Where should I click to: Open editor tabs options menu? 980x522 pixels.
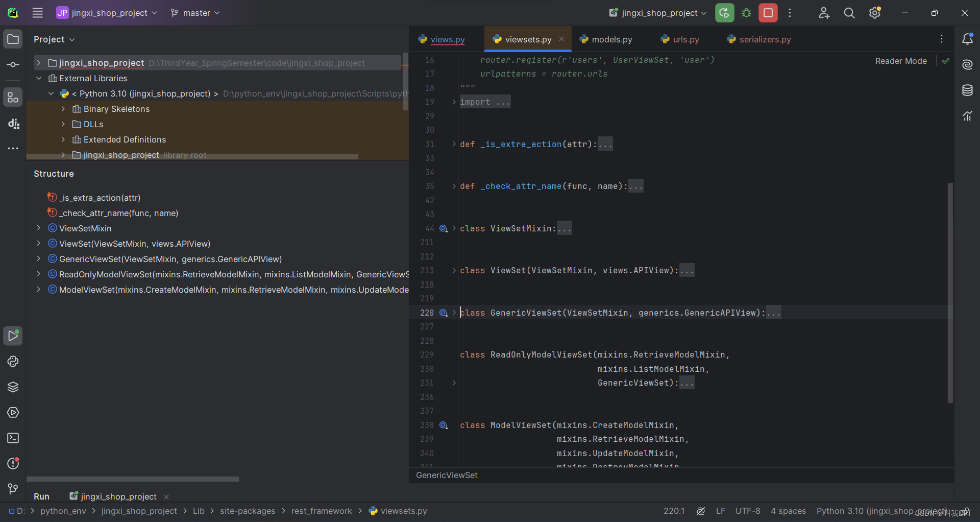coord(942,39)
